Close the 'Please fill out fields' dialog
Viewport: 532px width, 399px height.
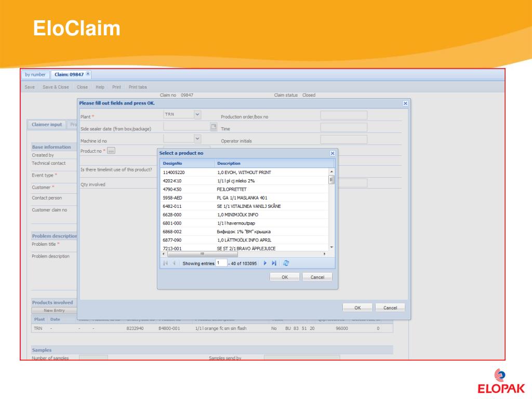click(x=405, y=103)
